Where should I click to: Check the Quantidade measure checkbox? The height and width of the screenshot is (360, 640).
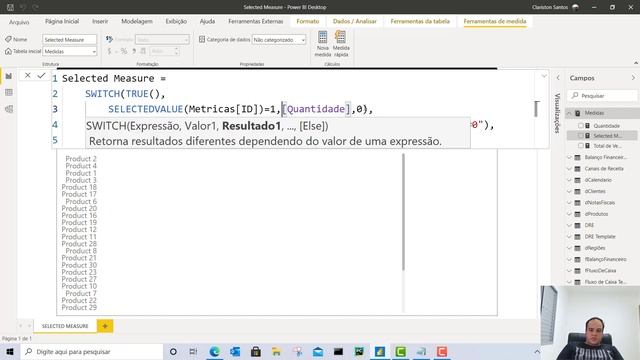(x=580, y=126)
